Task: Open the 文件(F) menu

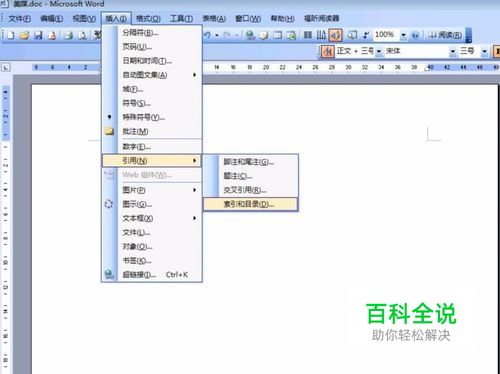Action: [x=19, y=19]
